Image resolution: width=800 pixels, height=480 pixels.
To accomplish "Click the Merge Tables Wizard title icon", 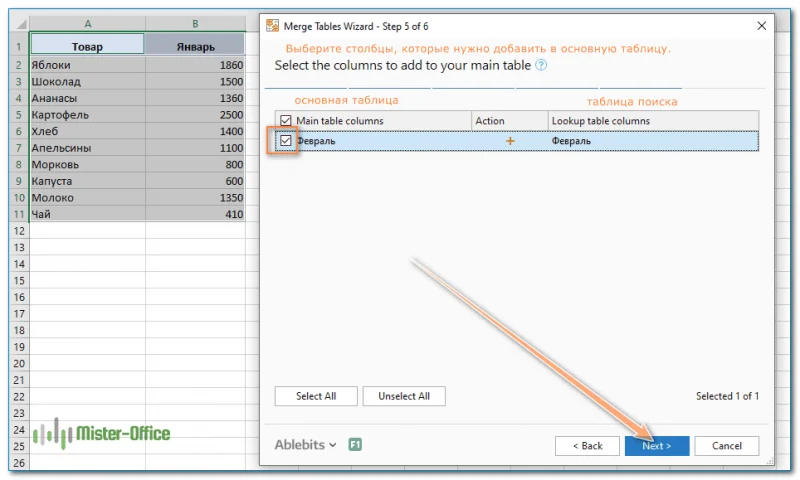I will click(272, 25).
